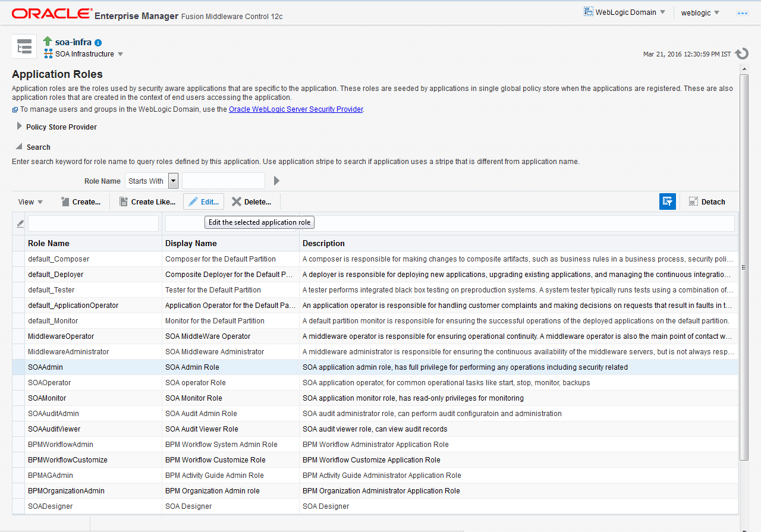Click the Role Name column filter field
The height and width of the screenshot is (532, 761).
93,223
